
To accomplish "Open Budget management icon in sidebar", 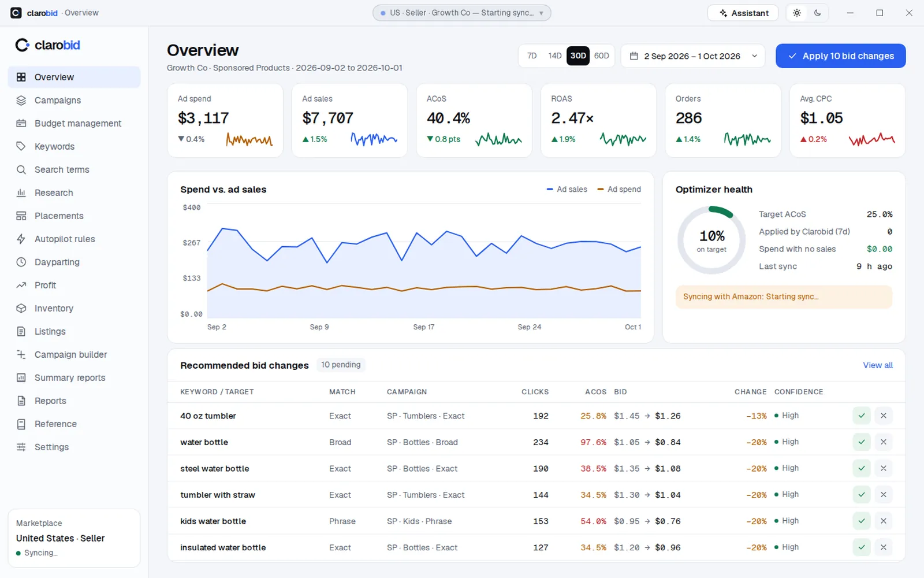I will [21, 123].
